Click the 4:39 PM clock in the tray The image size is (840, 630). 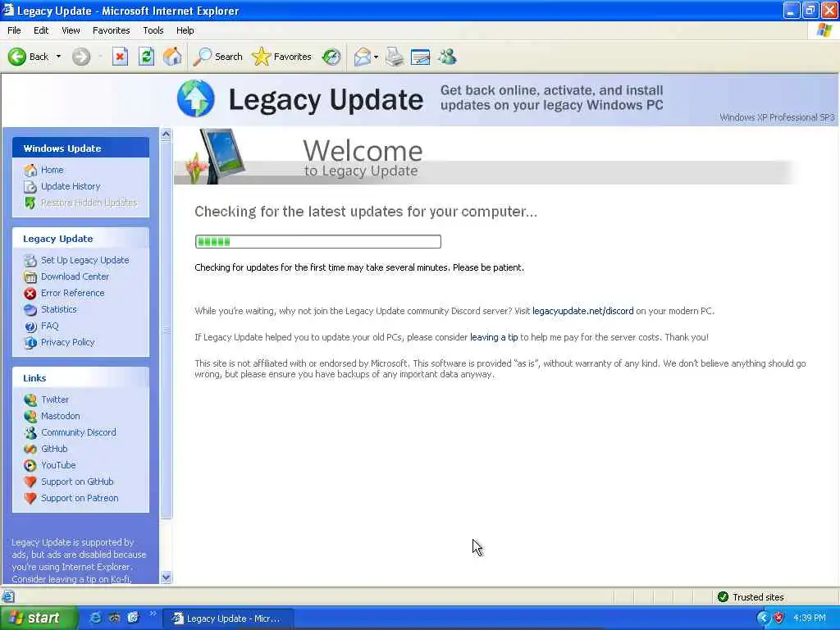(810, 619)
